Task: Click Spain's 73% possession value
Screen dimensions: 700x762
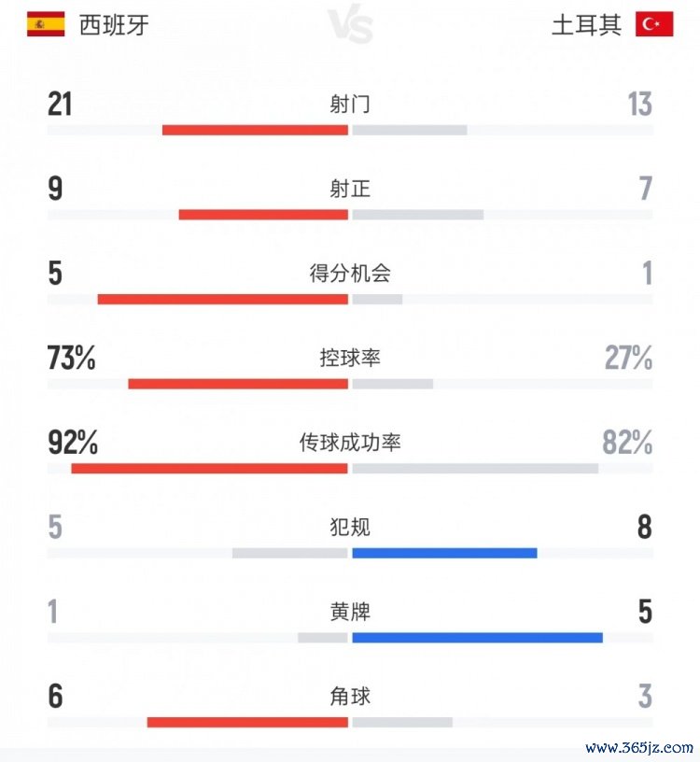Action: pyautogui.click(x=72, y=359)
